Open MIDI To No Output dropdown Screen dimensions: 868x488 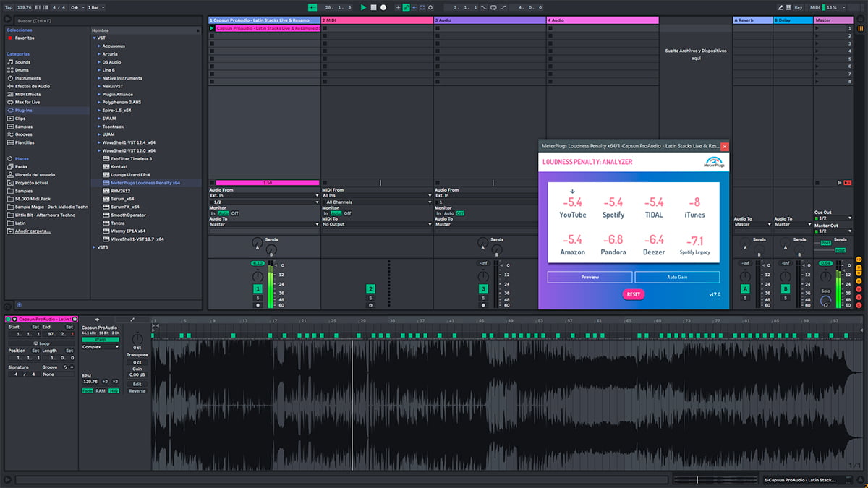[377, 224]
